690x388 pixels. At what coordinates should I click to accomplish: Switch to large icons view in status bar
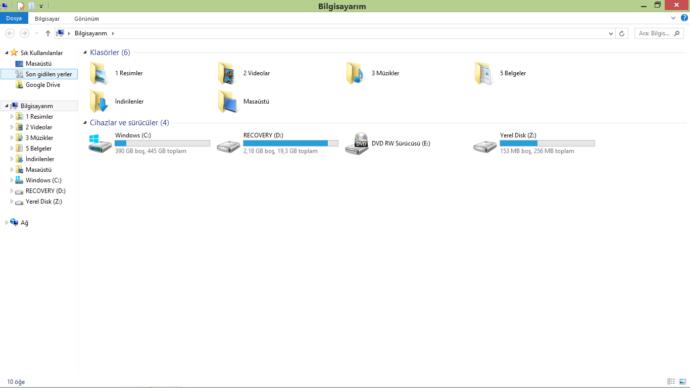(x=683, y=381)
